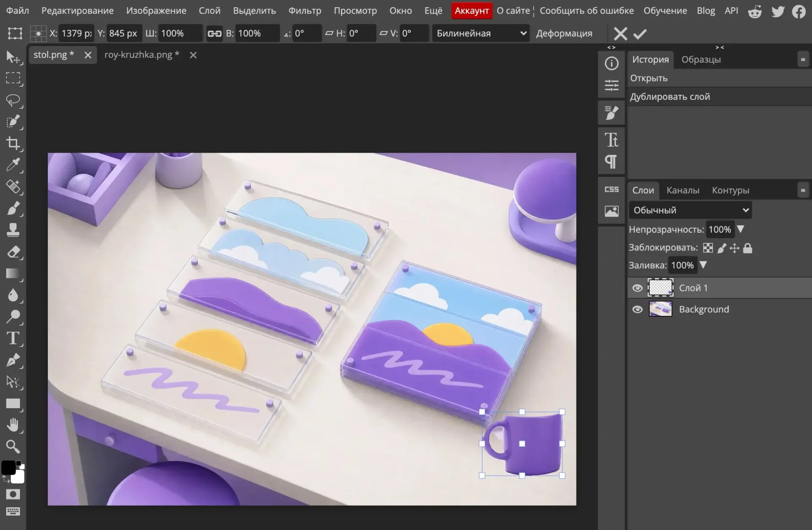
Task: Open the Обычный blend mode dropdown
Action: [x=691, y=210]
